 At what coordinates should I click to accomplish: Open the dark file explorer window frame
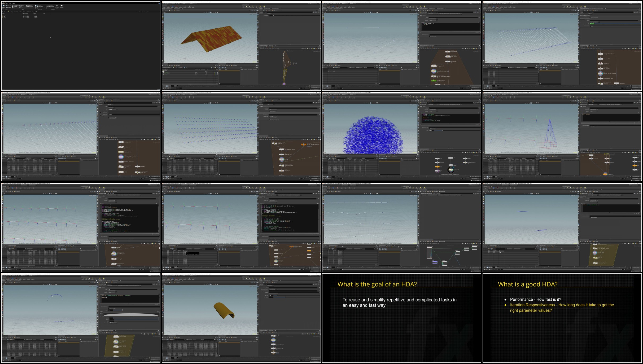click(81, 46)
